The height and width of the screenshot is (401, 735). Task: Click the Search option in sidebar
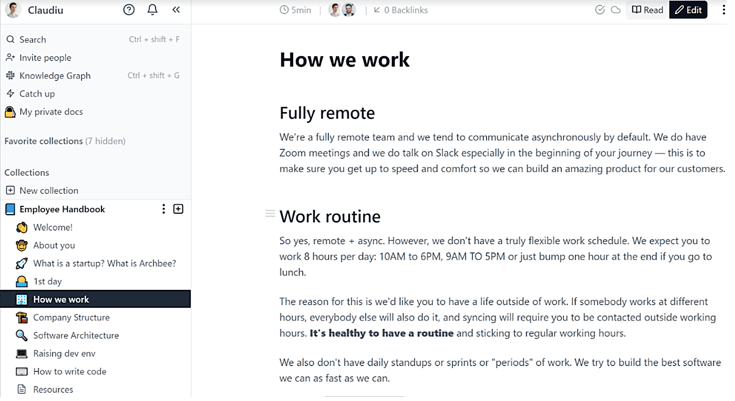tap(32, 39)
